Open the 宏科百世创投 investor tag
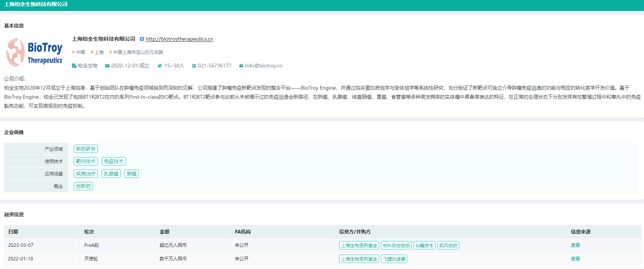 click(396, 246)
